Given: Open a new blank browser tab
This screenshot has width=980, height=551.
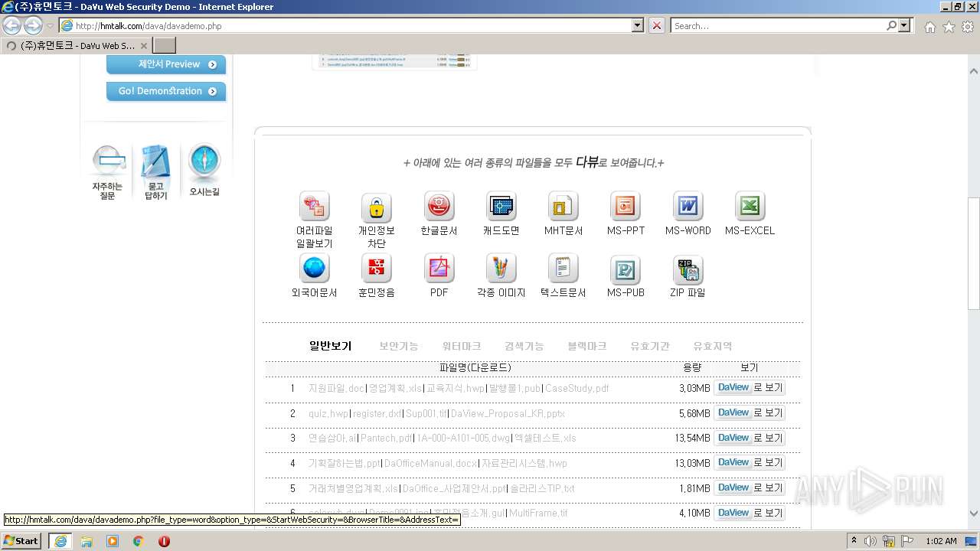Looking at the screenshot, I should click(x=165, y=45).
